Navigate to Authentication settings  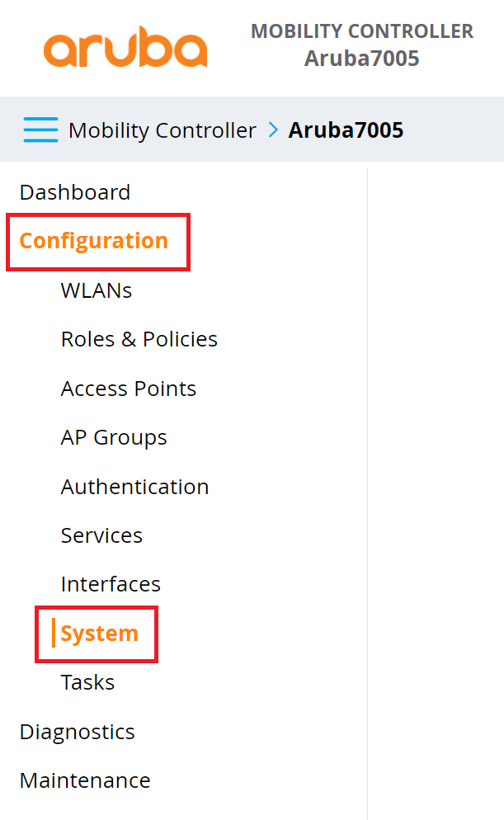(x=135, y=487)
